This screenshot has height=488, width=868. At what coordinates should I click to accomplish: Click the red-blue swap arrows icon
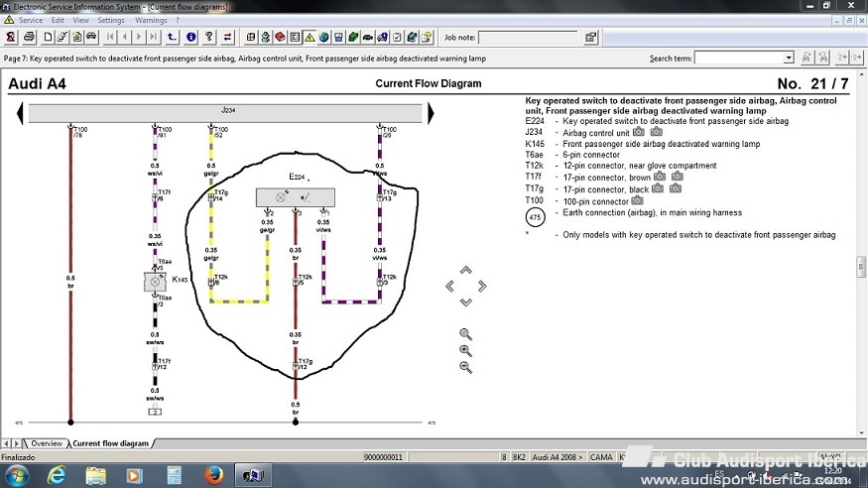tap(227, 37)
